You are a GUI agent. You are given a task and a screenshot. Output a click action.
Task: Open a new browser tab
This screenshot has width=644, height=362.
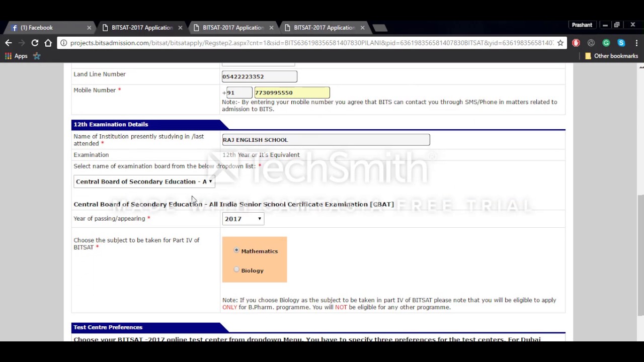point(380,28)
